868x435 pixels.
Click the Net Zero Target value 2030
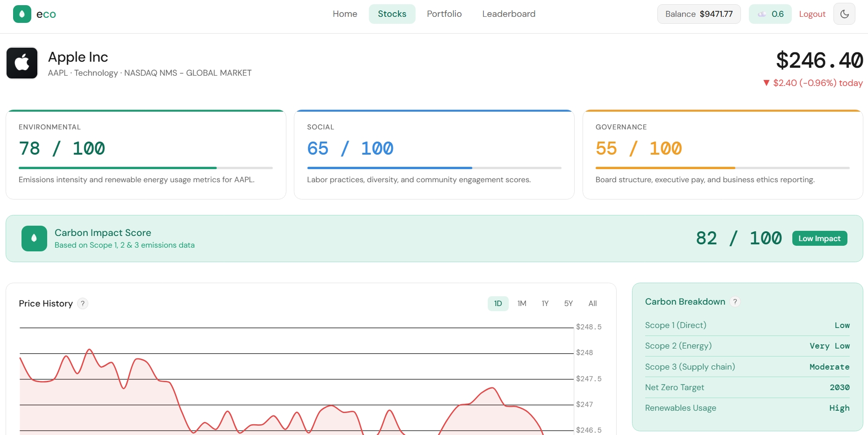point(840,387)
